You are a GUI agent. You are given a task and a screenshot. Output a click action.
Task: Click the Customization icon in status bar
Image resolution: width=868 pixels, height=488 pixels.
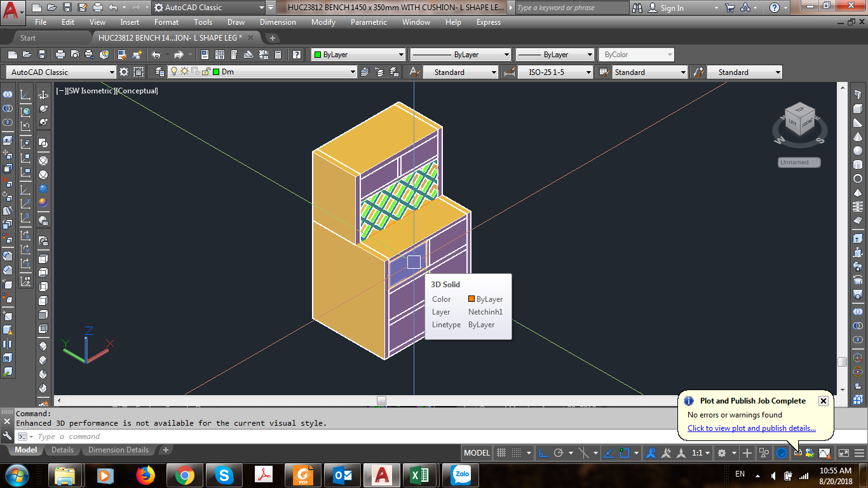tap(859, 453)
